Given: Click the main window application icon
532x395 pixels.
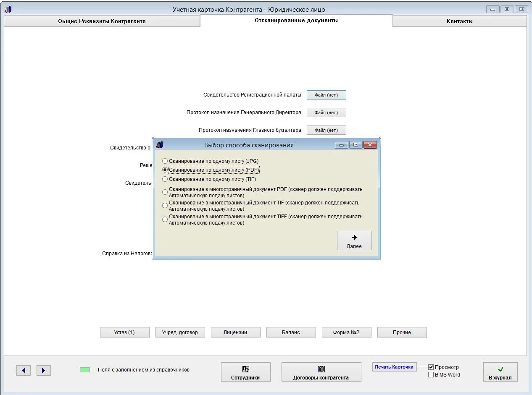Looking at the screenshot, I should click(x=8, y=9).
